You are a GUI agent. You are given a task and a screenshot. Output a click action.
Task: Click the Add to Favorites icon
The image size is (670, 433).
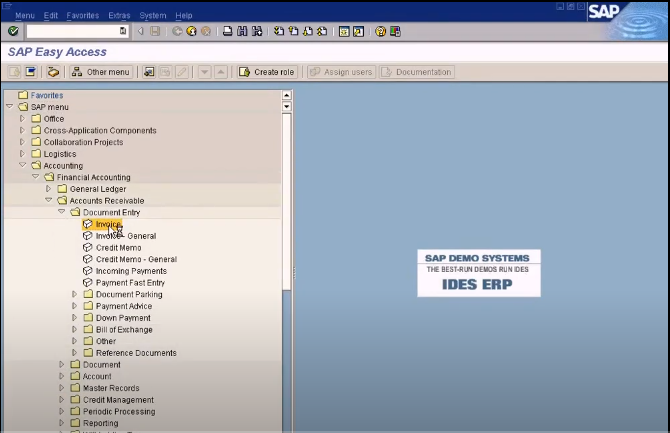click(149, 72)
